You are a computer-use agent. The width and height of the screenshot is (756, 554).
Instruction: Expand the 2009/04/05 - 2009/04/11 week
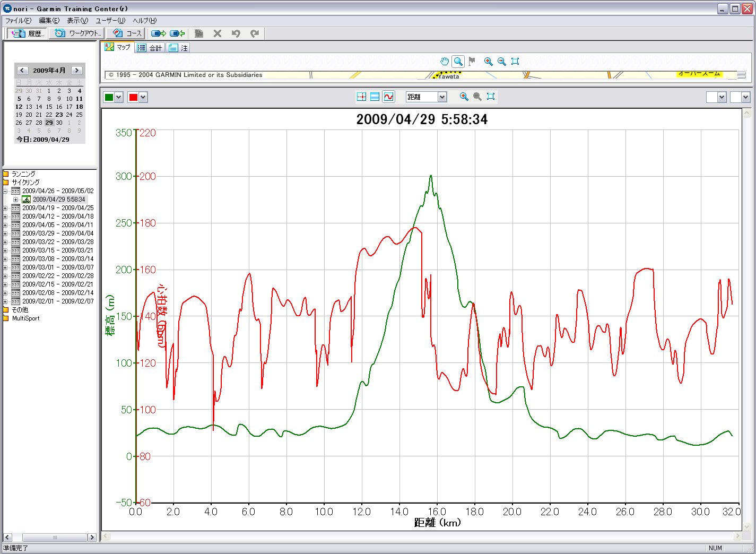(5, 225)
